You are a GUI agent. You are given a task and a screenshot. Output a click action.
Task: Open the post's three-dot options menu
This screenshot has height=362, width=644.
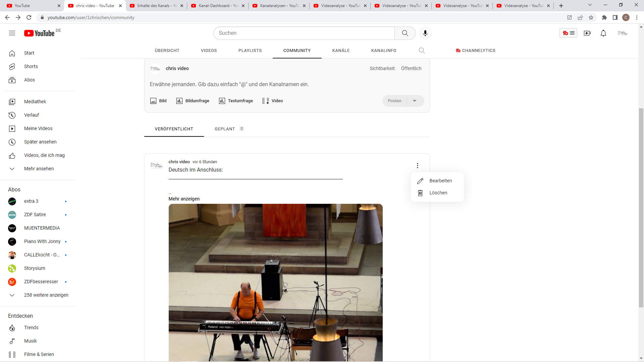tap(417, 166)
